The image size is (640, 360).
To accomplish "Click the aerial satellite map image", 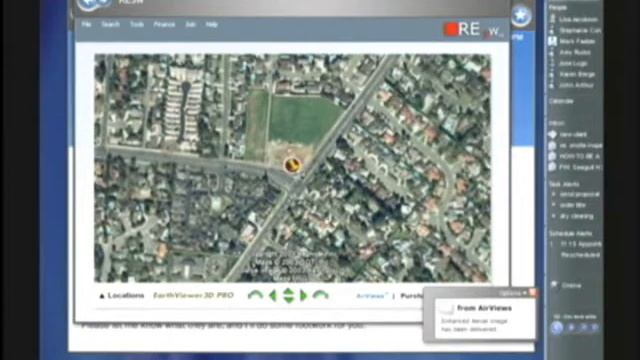I will coord(293,168).
